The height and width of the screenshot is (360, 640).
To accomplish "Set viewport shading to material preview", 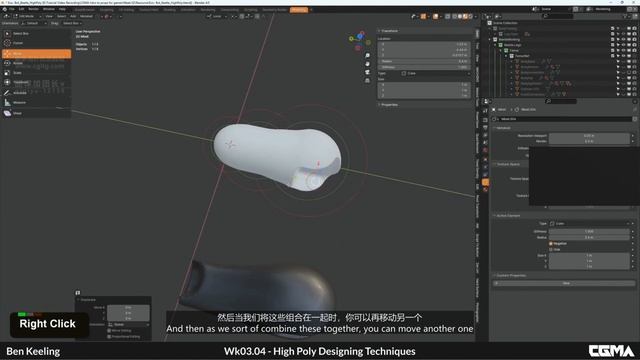I will [465, 16].
